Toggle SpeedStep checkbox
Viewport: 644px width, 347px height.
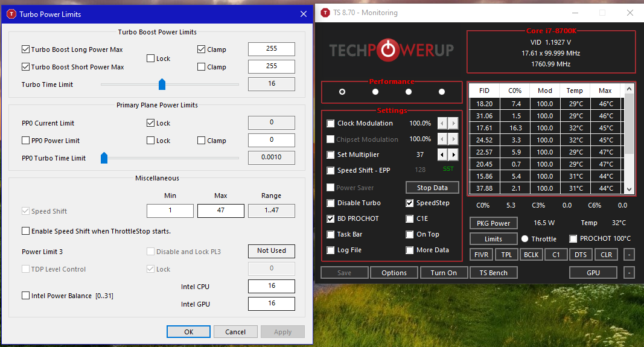point(409,203)
